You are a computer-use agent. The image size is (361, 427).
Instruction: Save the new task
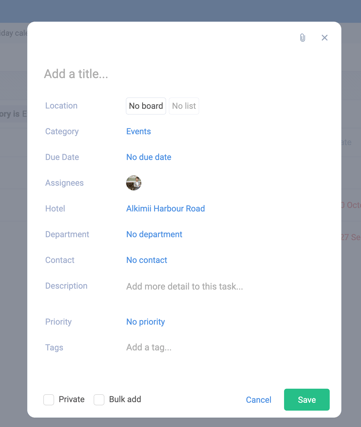coord(307,400)
